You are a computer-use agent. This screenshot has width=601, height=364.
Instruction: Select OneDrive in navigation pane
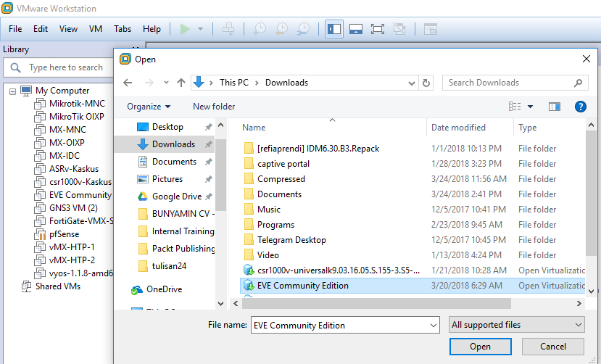pyautogui.click(x=164, y=289)
